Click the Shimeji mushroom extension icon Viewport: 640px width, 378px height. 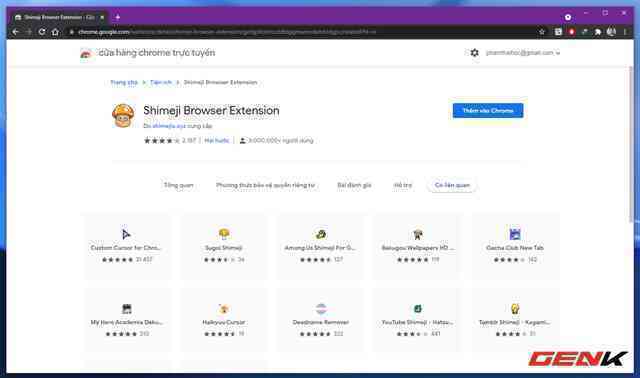click(123, 116)
